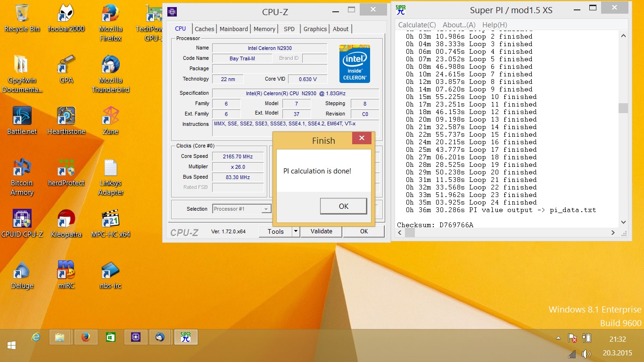Open the CPU-Z Tools dropdown arrow
The image size is (644, 362).
tap(296, 231)
